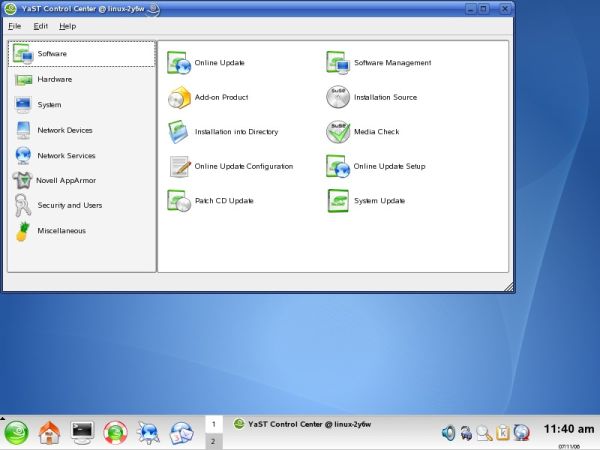The height and width of the screenshot is (450, 600).
Task: Open the Help menu
Action: coord(68,26)
